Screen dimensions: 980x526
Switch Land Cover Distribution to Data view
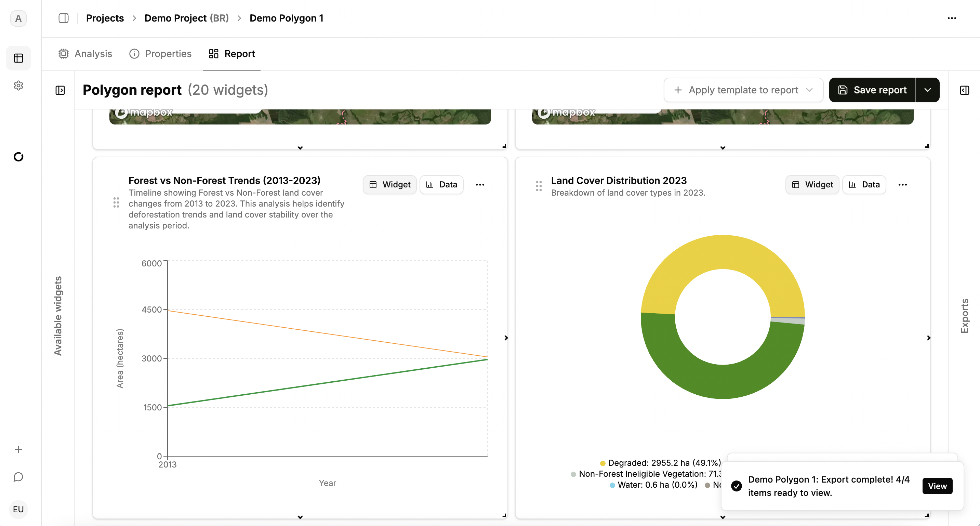click(864, 185)
